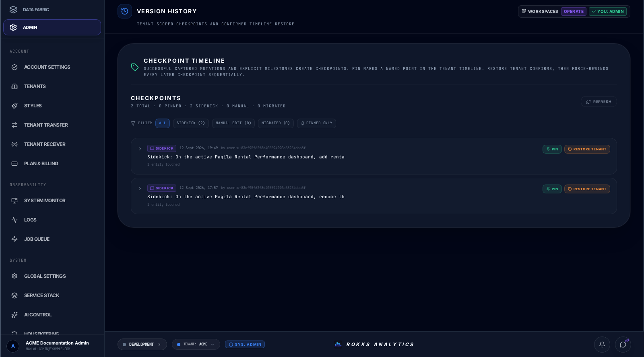Filter checkpoints by Sidekick (2)
The image size is (644, 357).
tap(191, 123)
